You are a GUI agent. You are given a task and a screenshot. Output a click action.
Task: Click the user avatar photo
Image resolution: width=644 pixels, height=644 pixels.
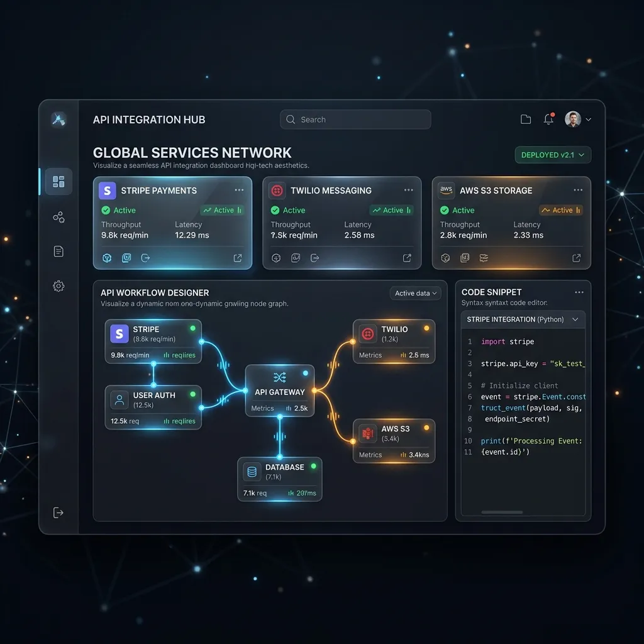[x=572, y=119]
